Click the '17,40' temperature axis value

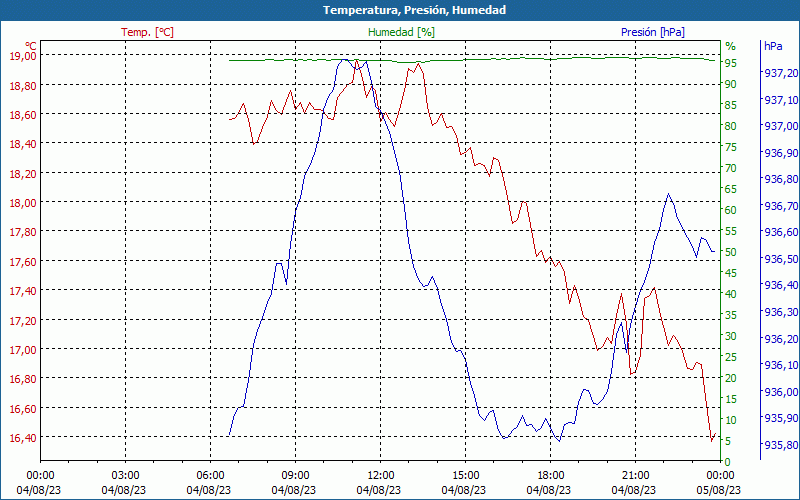(23, 291)
